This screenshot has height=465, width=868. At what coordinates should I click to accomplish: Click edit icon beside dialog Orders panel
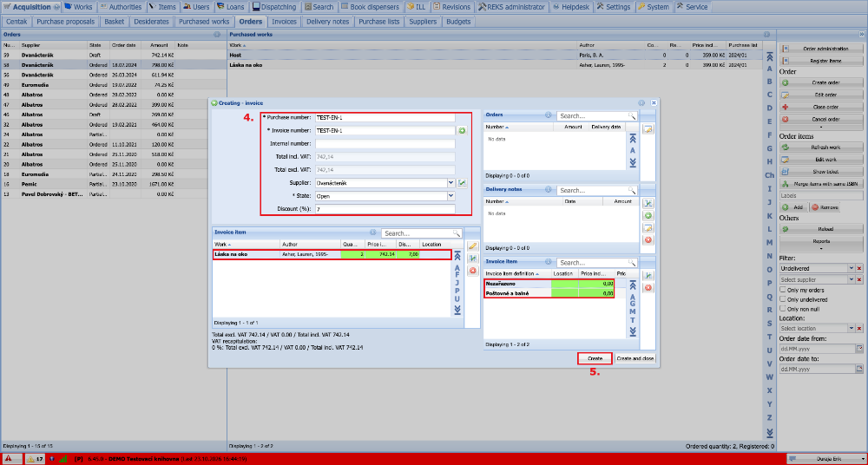[x=648, y=129]
